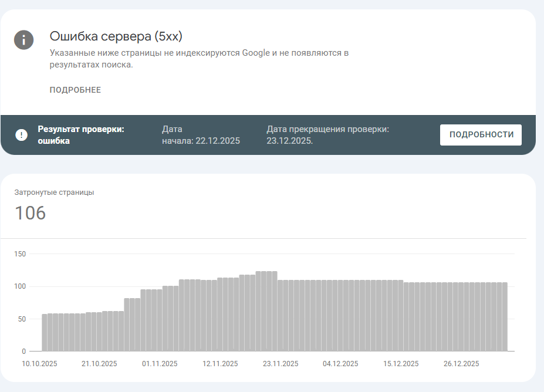Click the 26.12.2025 date axis label
This screenshot has width=544, height=392.
tap(461, 364)
